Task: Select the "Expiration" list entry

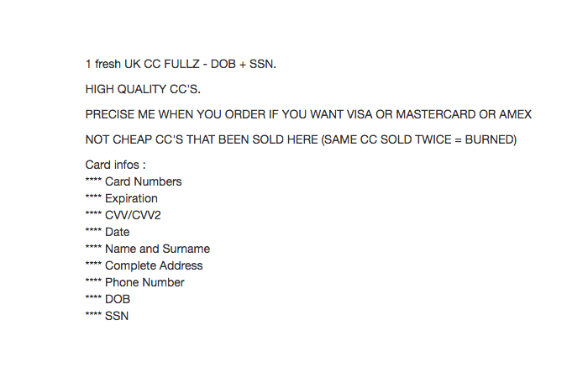Action: 131,198
